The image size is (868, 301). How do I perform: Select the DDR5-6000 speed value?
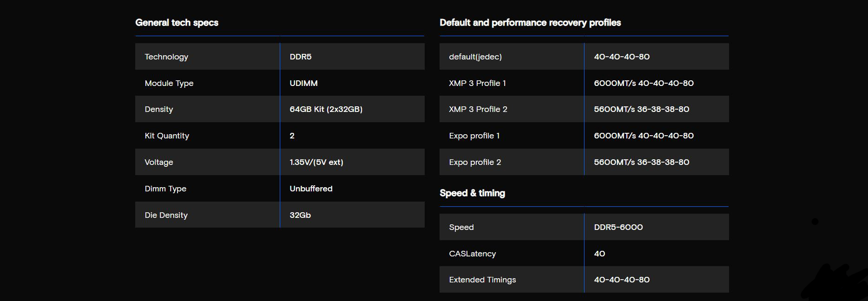coord(618,227)
